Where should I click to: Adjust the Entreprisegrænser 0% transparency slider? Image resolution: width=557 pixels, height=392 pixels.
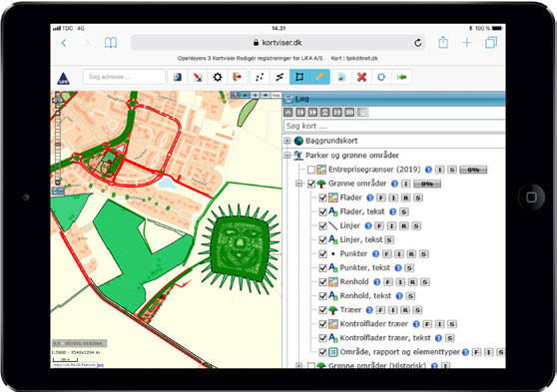[x=473, y=170]
